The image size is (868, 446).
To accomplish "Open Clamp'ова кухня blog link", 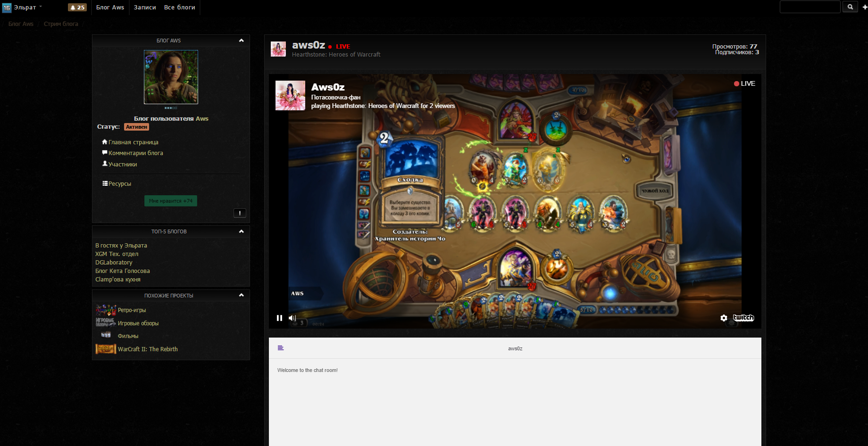I will tap(118, 280).
